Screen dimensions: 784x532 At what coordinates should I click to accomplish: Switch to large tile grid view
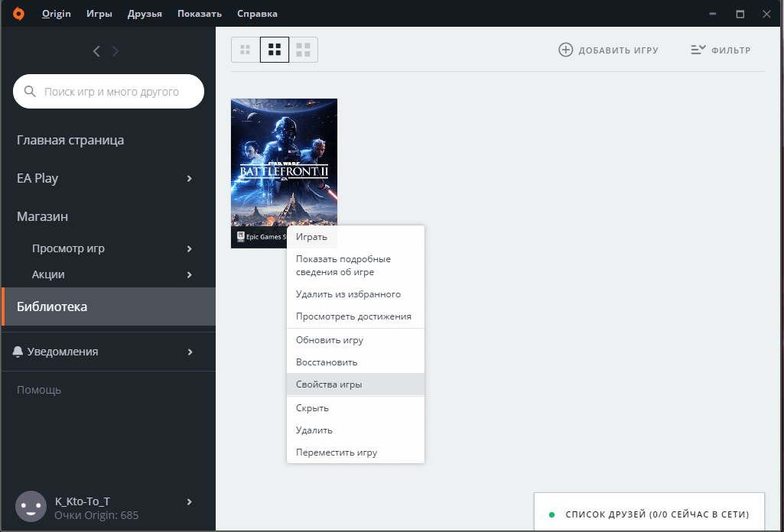point(304,50)
